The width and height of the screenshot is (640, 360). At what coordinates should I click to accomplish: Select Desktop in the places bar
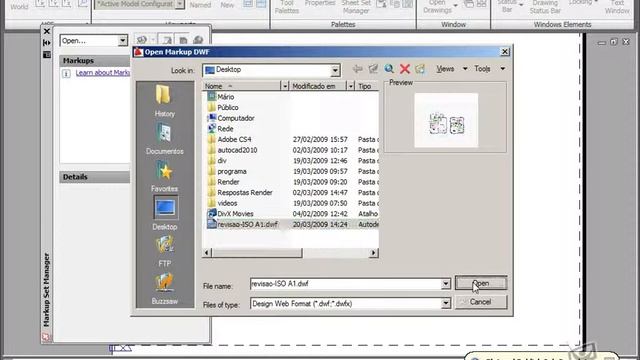tap(165, 213)
